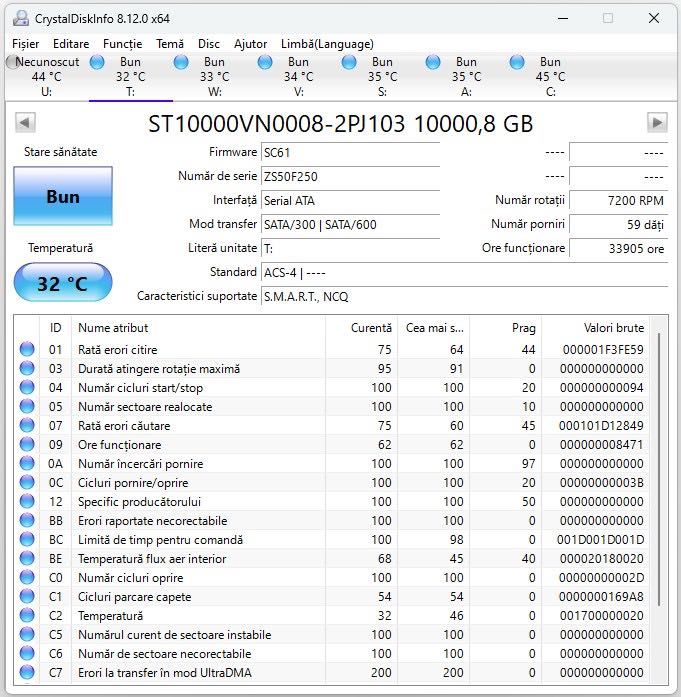Click disk model title ST10000VN0008-2PJ103
This screenshot has width=681, height=697.
point(276,124)
